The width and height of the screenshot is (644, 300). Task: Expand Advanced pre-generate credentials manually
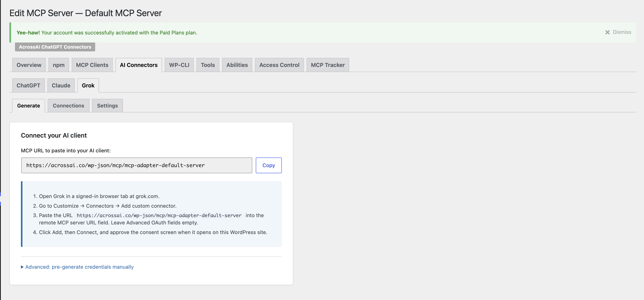click(77, 267)
